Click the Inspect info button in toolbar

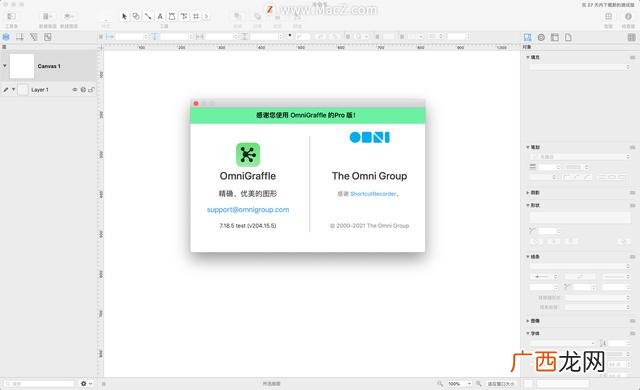click(x=628, y=16)
